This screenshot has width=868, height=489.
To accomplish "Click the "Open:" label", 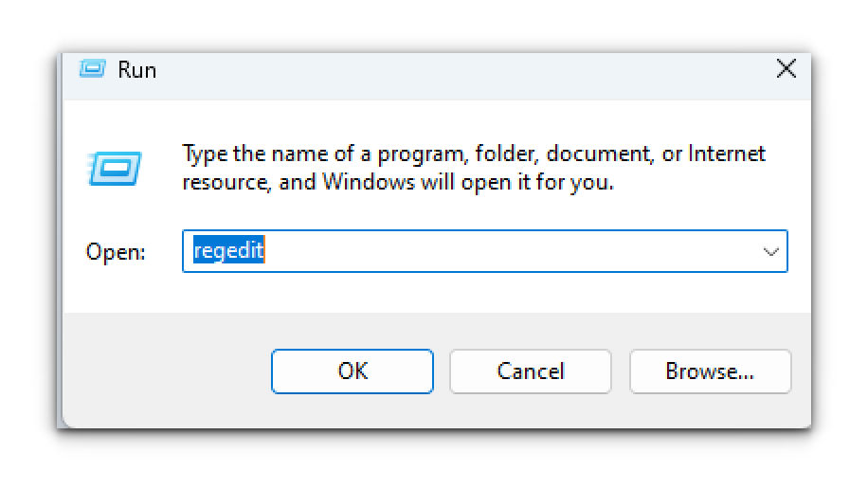I will click(116, 252).
